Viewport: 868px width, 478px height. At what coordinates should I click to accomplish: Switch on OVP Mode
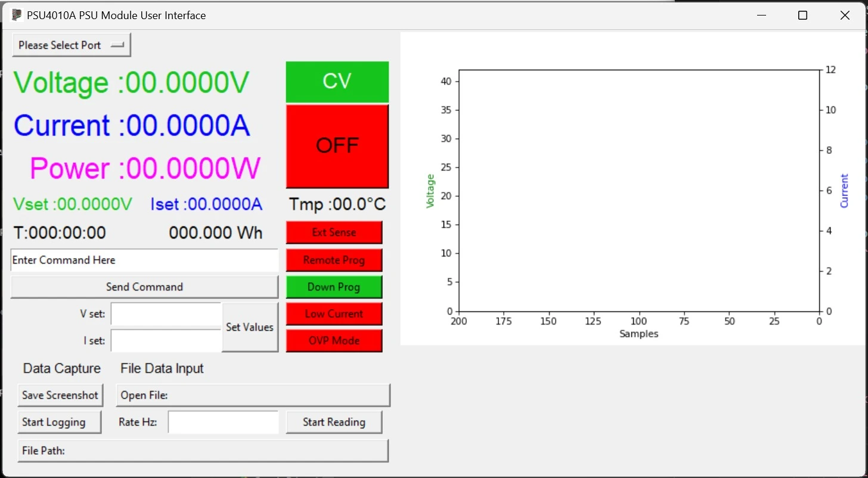[334, 341]
